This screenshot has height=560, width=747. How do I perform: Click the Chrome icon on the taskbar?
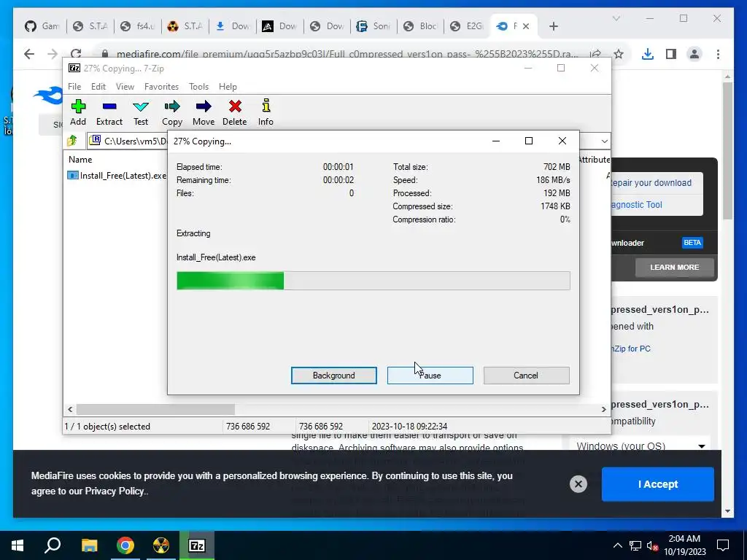coord(125,545)
